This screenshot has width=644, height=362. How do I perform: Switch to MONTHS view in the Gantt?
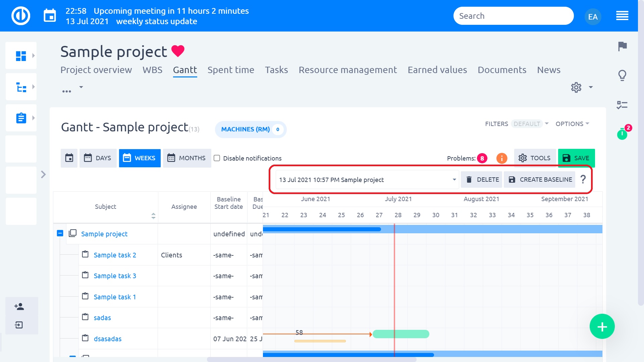coord(187,158)
